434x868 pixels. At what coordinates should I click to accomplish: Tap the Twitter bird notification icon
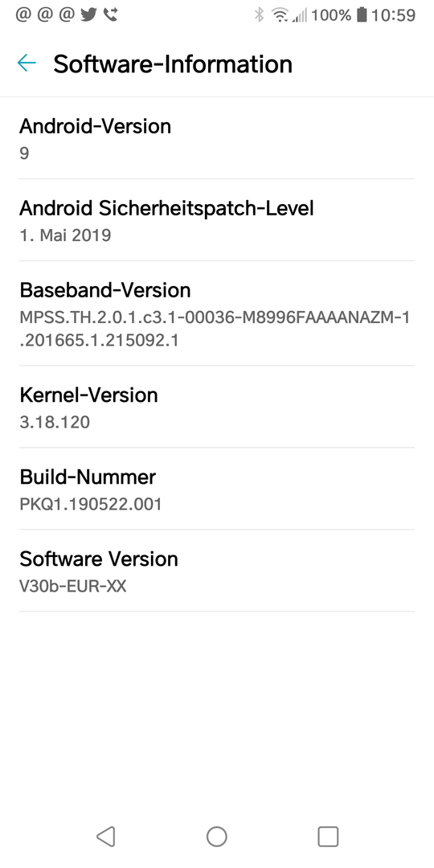pos(88,15)
